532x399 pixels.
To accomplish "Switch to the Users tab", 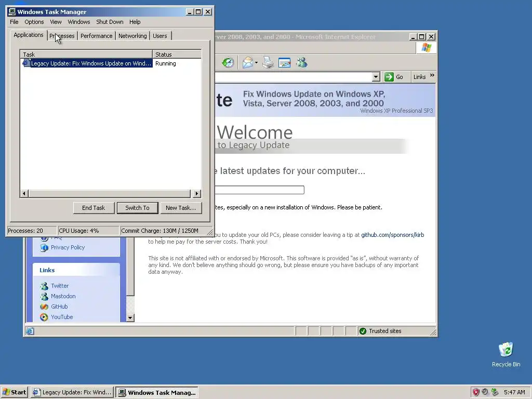I will (x=160, y=36).
